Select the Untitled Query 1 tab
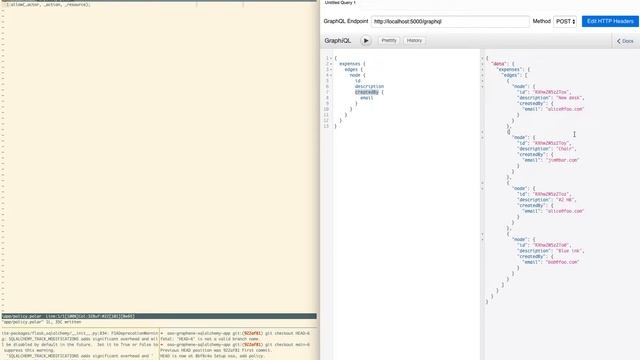Image resolution: width=640 pixels, height=360 pixels. point(340,2)
